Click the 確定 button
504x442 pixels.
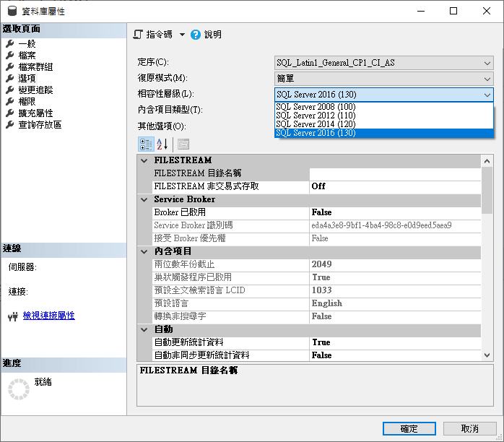point(409,428)
